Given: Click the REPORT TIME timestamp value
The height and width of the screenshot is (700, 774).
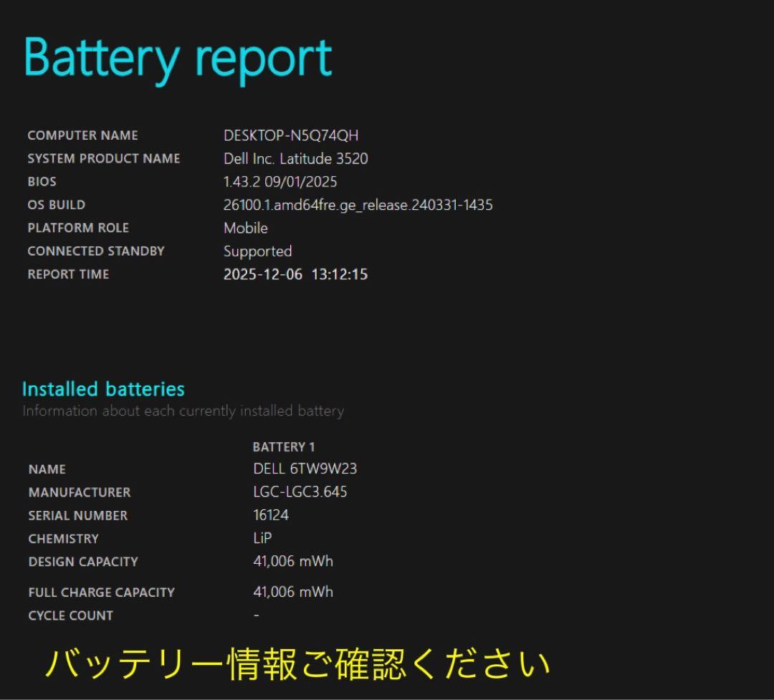Looking at the screenshot, I should pos(297,274).
